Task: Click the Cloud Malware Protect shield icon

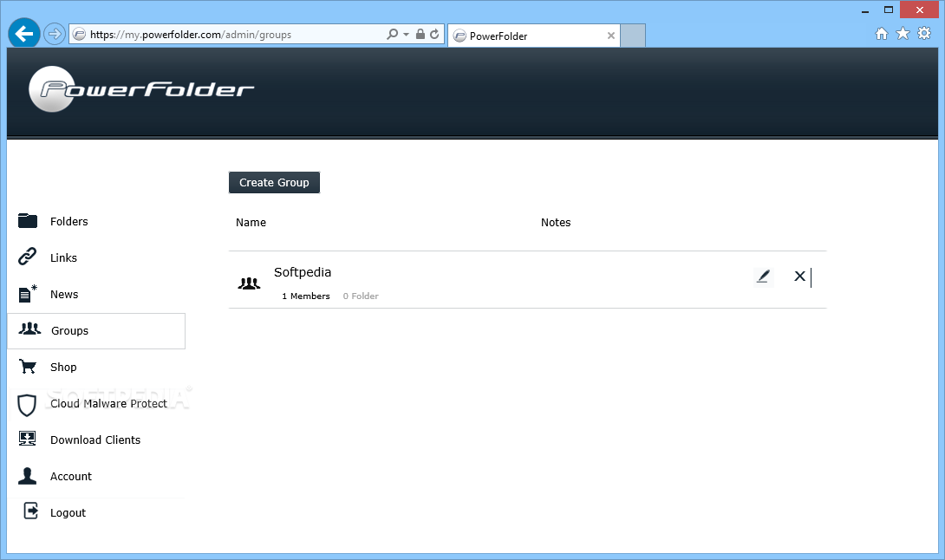Action: point(27,405)
